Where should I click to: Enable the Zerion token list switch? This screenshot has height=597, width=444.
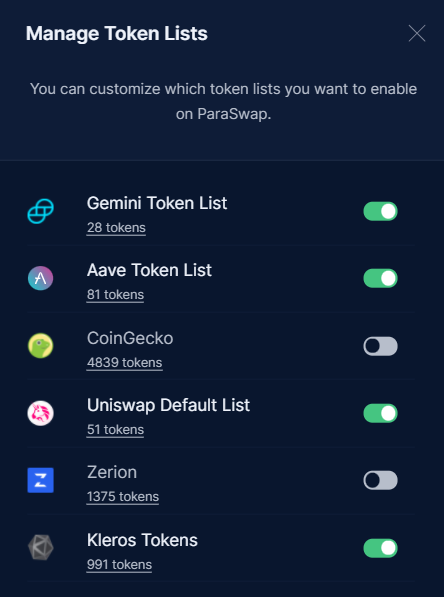coord(380,480)
